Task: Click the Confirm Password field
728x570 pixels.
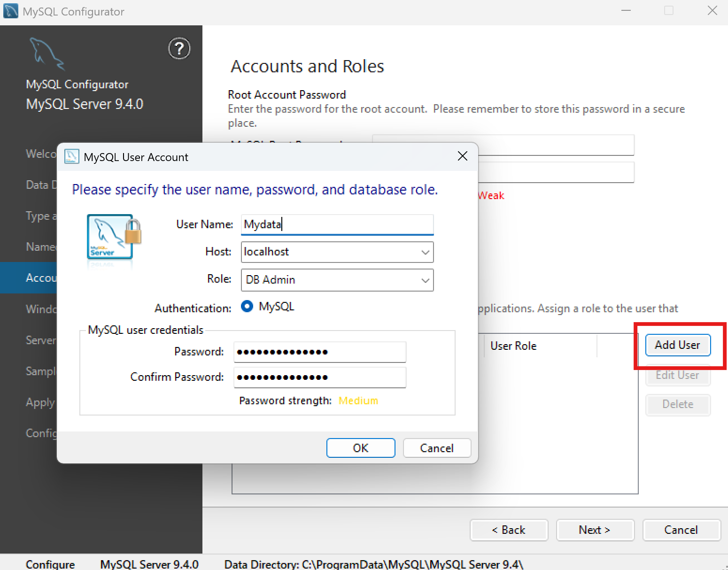Action: click(x=320, y=377)
